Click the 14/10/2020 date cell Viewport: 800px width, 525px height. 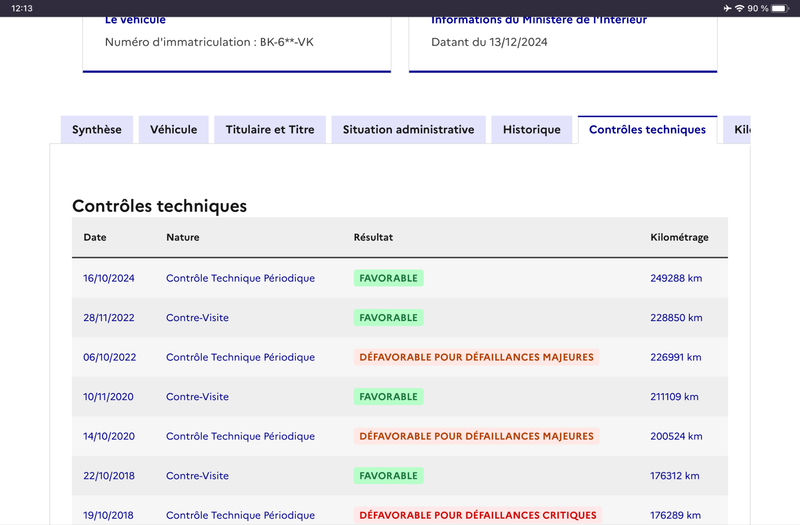[x=109, y=436]
